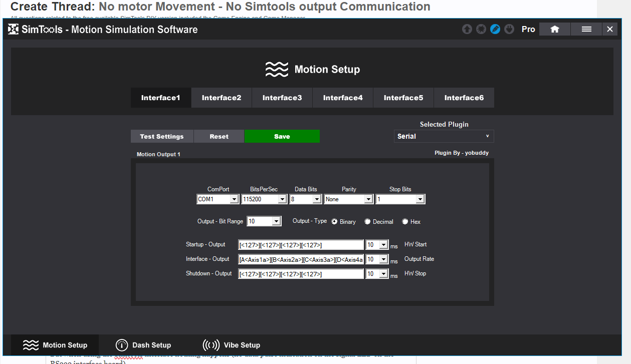Click the "HW Stop" label
631x364 pixels.
click(415, 273)
